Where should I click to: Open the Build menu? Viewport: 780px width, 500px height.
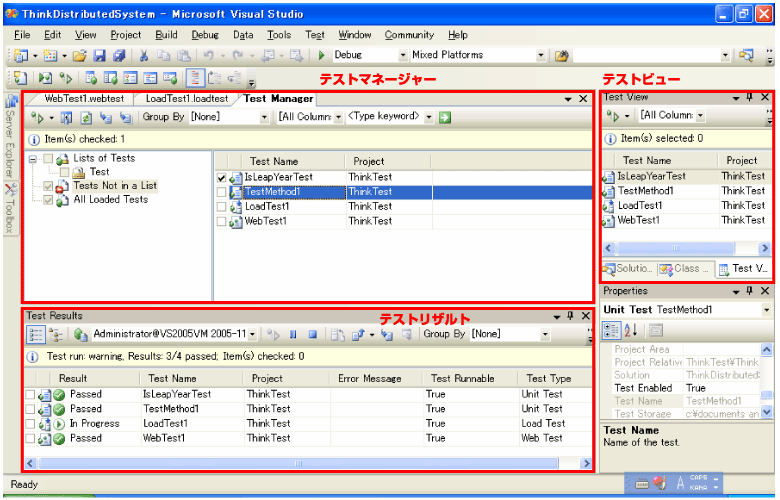pyautogui.click(x=166, y=35)
